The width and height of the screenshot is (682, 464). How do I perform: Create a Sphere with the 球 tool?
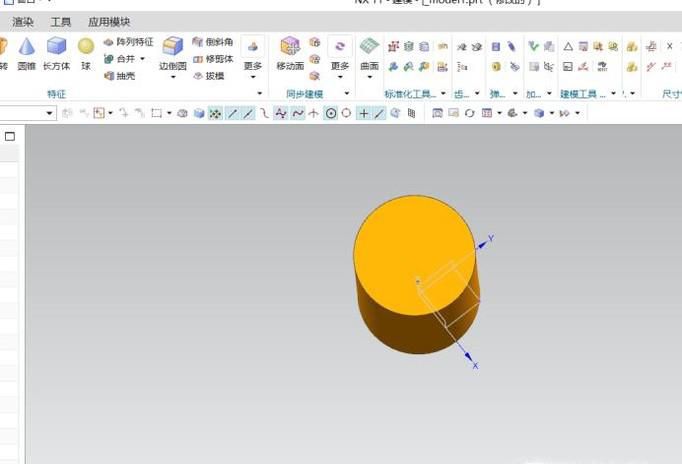(86, 52)
